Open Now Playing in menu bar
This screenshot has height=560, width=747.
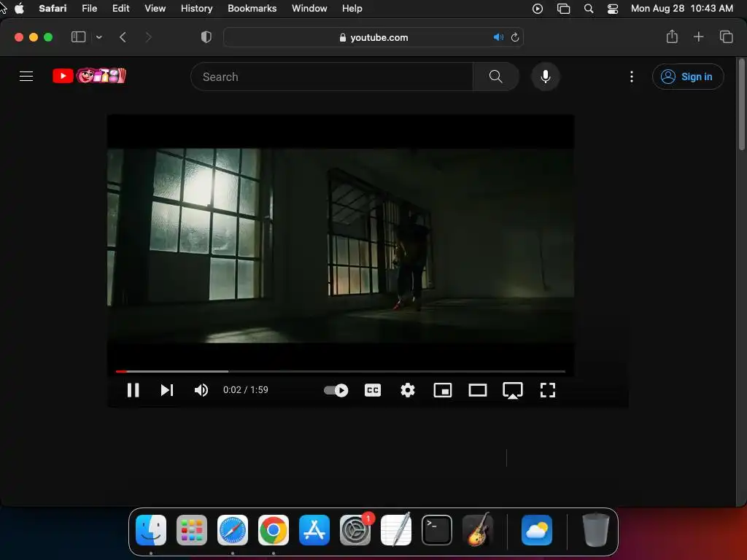538,9
